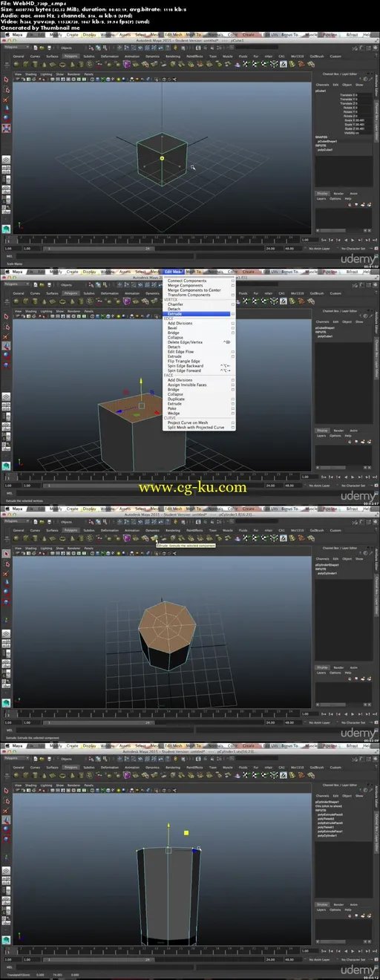Click yellow center pivot on wireframe cube
The image size is (380, 980).
[x=162, y=158]
